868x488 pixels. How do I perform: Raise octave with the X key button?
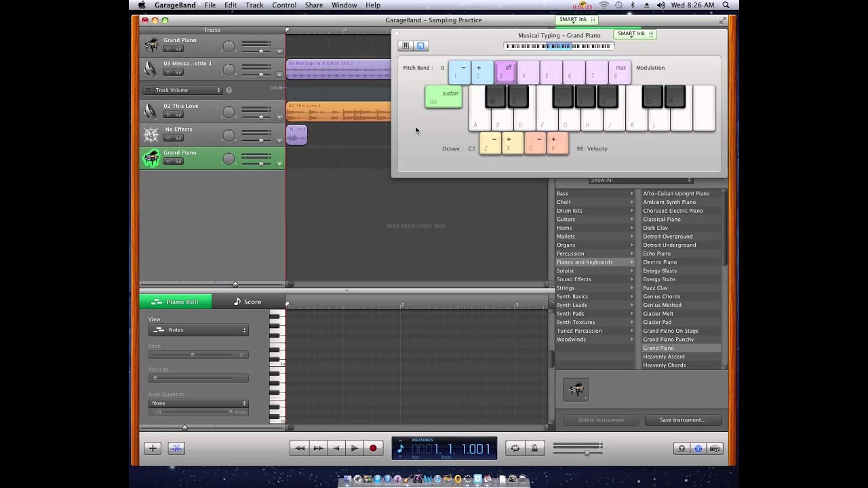[x=513, y=143]
